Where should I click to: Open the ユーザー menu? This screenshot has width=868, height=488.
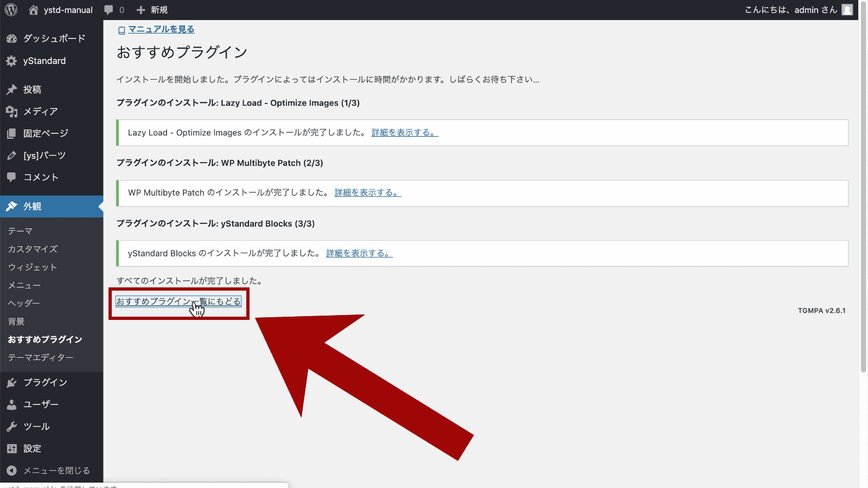(x=52, y=404)
